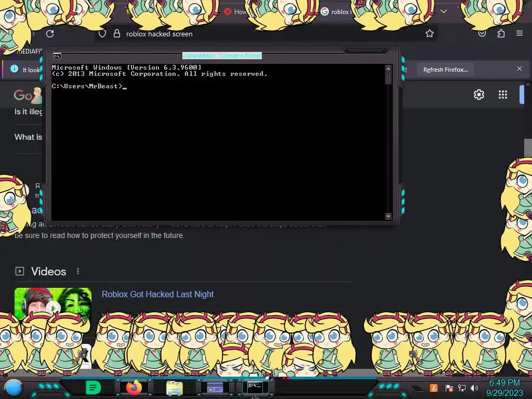Screen dimensions: 532x399
Task: Click the Command Prompt scrollbar up arrow
Action: click(388, 69)
